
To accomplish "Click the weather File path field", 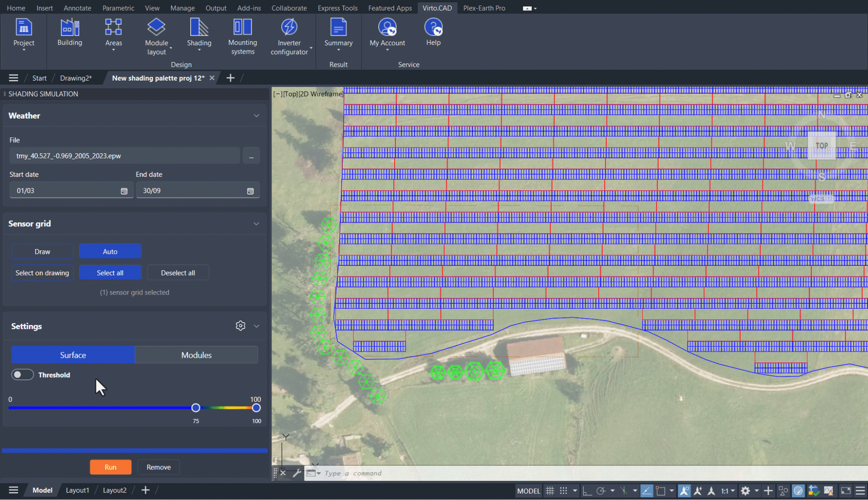I will click(125, 156).
